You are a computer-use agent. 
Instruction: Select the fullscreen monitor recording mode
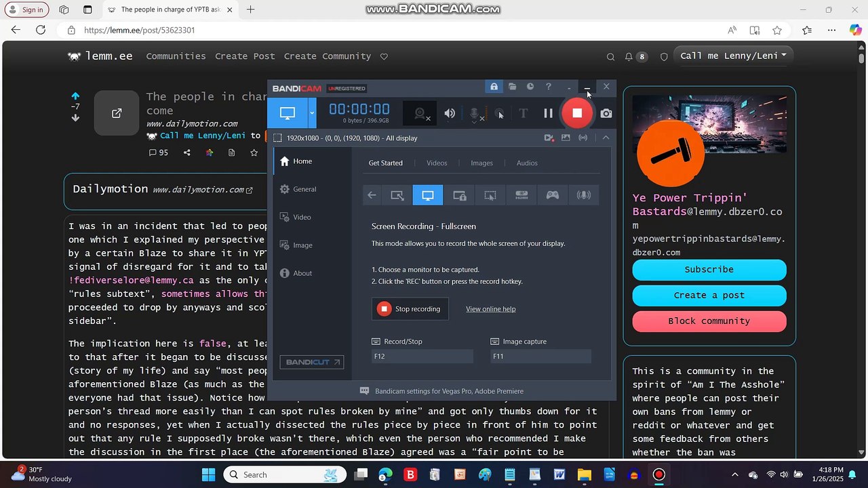click(428, 195)
